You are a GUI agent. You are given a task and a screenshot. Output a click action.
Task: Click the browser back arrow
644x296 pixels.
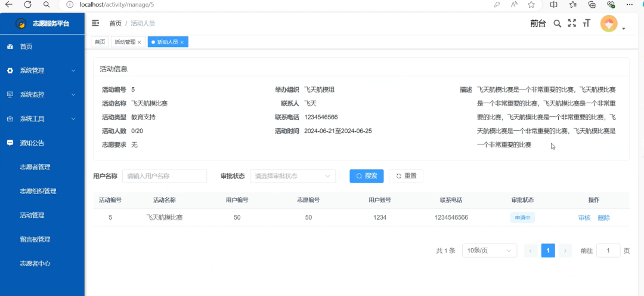pyautogui.click(x=8, y=5)
